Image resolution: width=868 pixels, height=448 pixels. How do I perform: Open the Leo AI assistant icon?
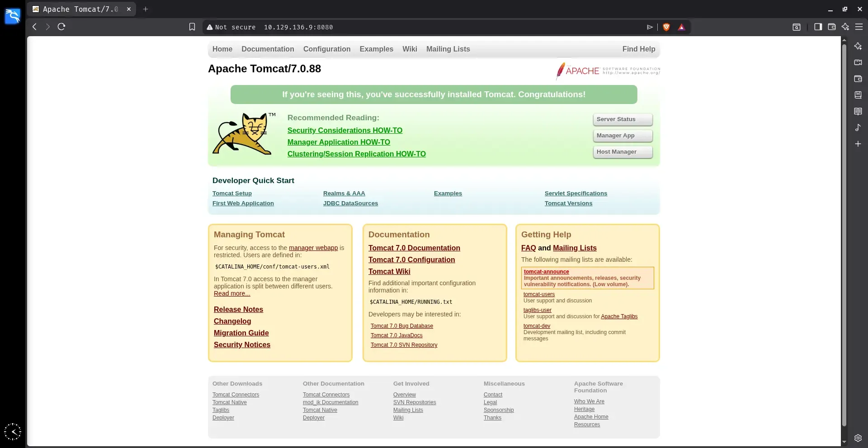pyautogui.click(x=845, y=27)
